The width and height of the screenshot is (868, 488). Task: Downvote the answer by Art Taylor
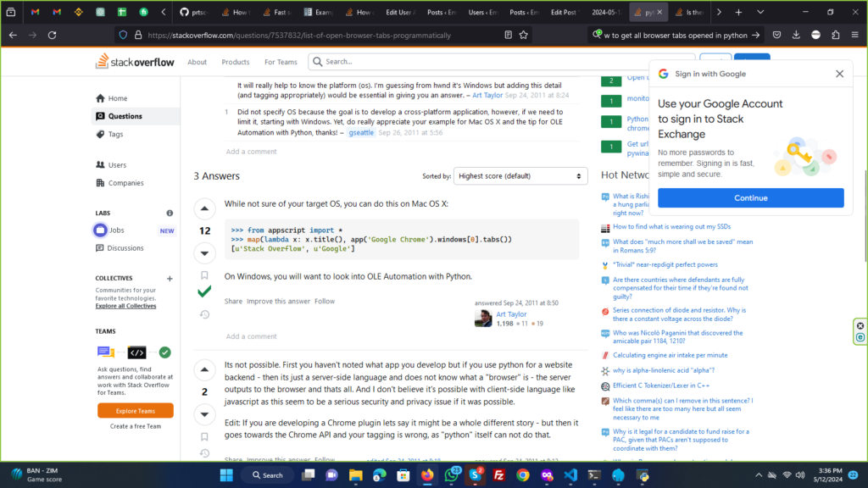click(204, 252)
